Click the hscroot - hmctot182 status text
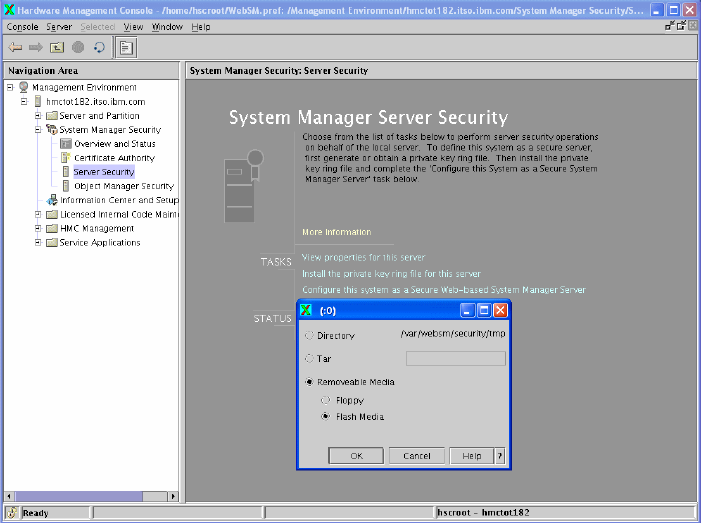This screenshot has width=701, height=523. click(483, 513)
